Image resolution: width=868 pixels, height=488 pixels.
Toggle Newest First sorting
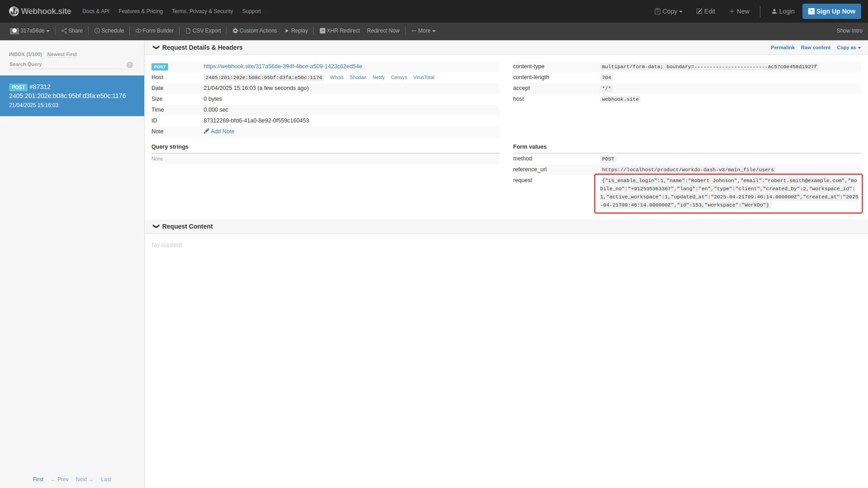(x=62, y=54)
